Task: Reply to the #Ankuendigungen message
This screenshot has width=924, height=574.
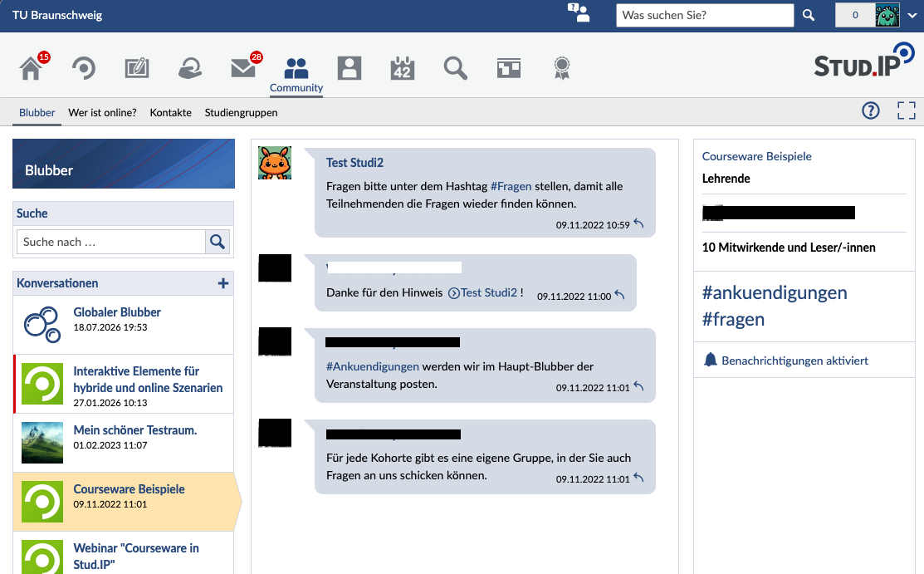Action: 638,386
